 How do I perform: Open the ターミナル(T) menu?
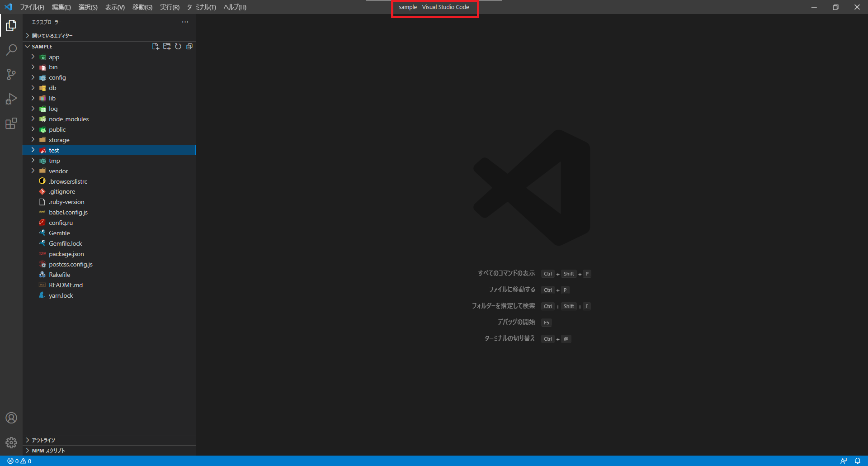[x=201, y=7]
